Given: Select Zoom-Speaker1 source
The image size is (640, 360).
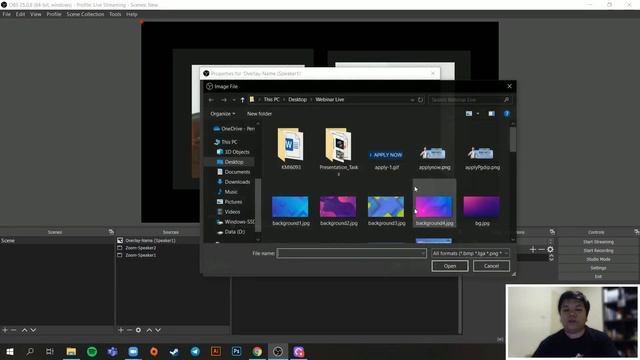Looking at the screenshot, I should [x=140, y=255].
